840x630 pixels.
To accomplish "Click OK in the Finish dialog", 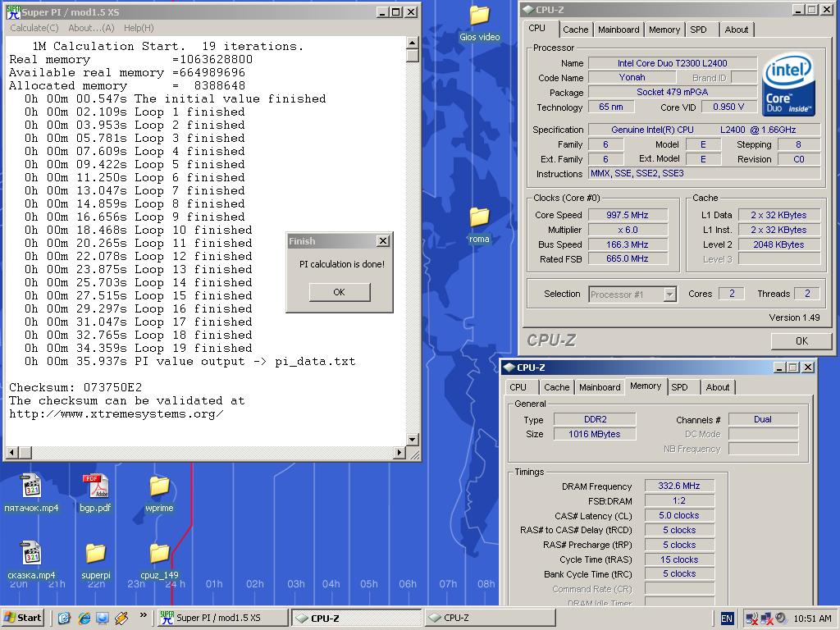I will tap(339, 292).
